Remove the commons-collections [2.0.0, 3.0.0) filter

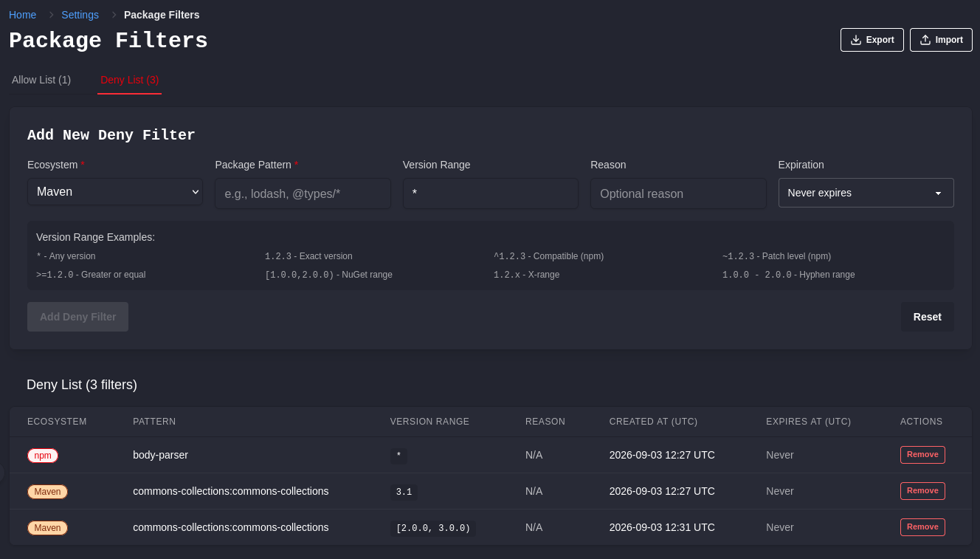pyautogui.click(x=922, y=527)
